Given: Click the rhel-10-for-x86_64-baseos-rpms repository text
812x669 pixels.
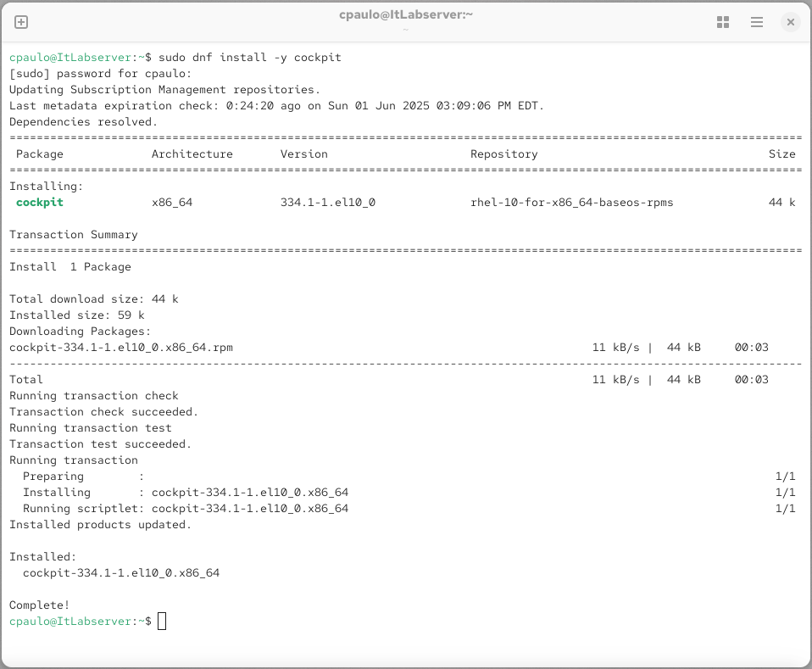Looking at the screenshot, I should (x=571, y=203).
